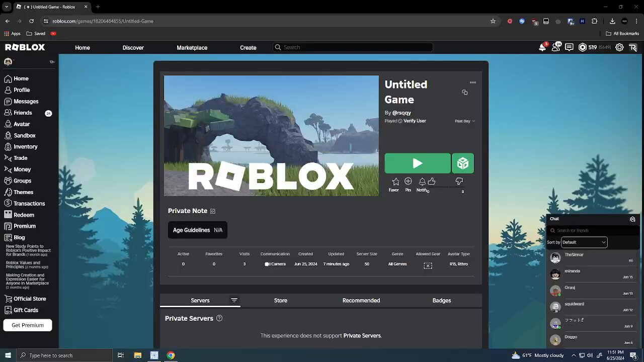The height and width of the screenshot is (362, 644).
Task: Open the Avatar sidebar item
Action: (x=22, y=124)
